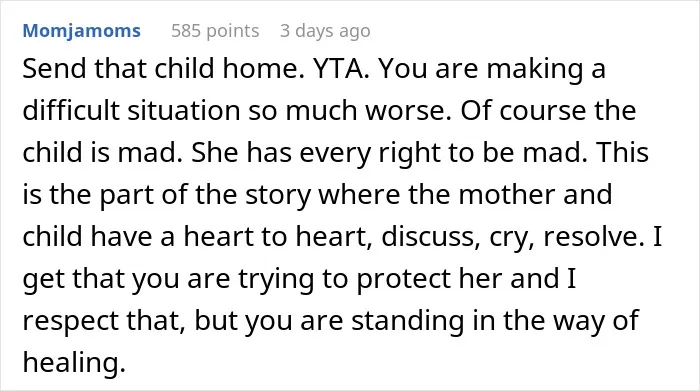
Task: Click the words 'You are making a'
Action: click(492, 70)
